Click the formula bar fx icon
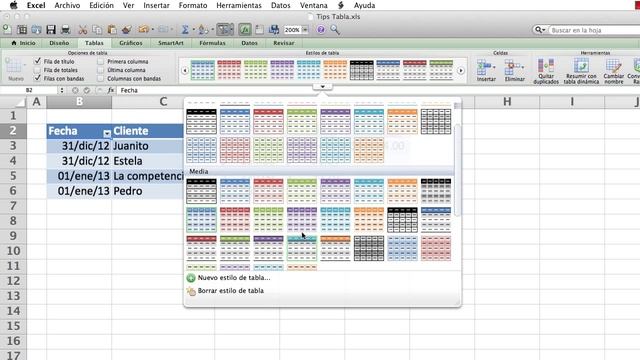The height and width of the screenshot is (360, 640). tap(111, 90)
